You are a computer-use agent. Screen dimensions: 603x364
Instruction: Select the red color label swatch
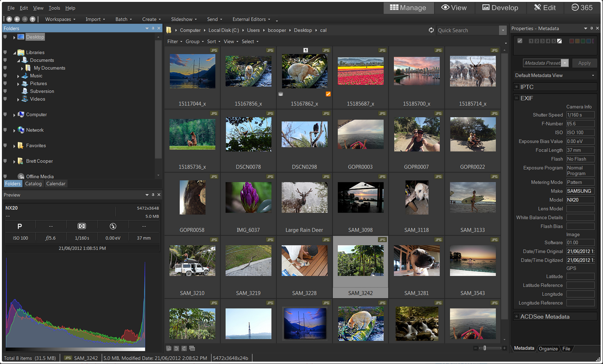572,41
